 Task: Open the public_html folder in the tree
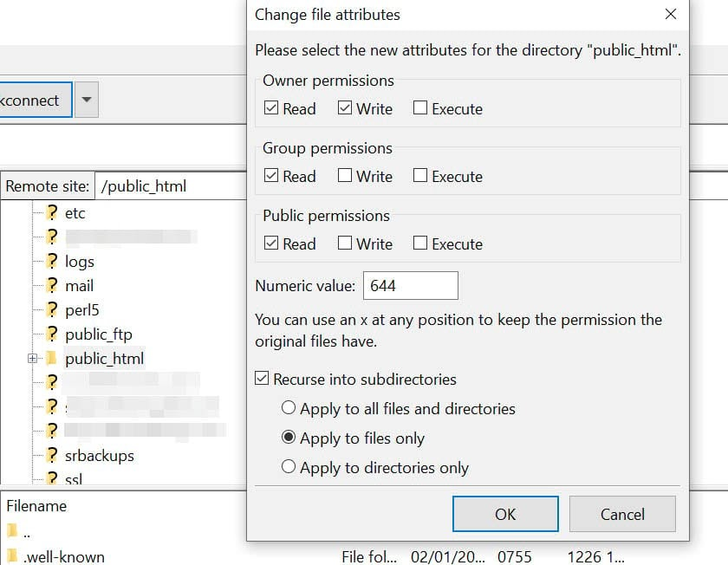tap(104, 358)
